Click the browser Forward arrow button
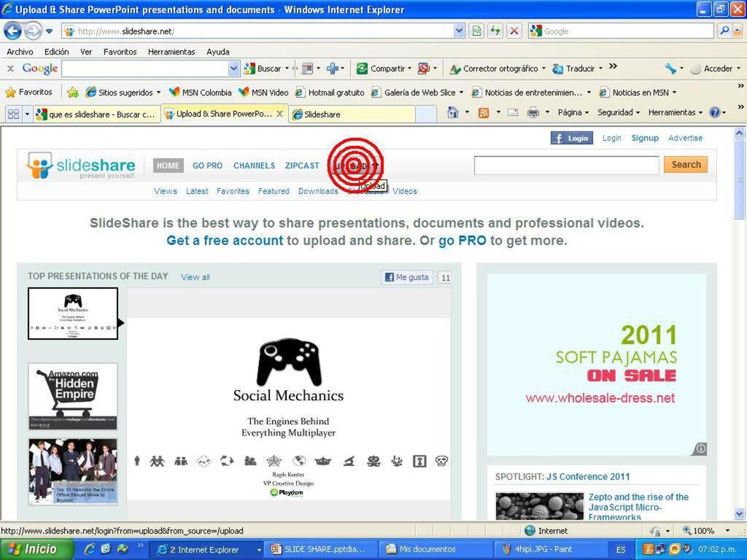 coord(33,31)
